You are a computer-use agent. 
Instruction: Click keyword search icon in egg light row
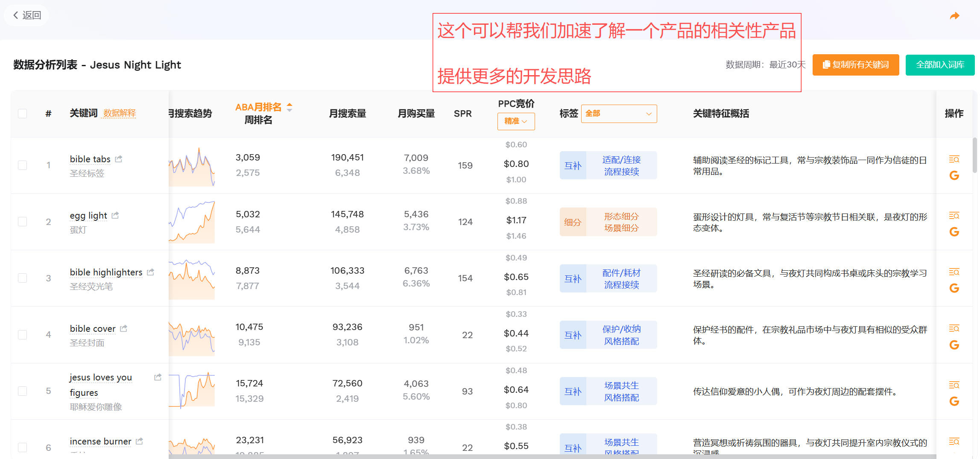click(954, 215)
